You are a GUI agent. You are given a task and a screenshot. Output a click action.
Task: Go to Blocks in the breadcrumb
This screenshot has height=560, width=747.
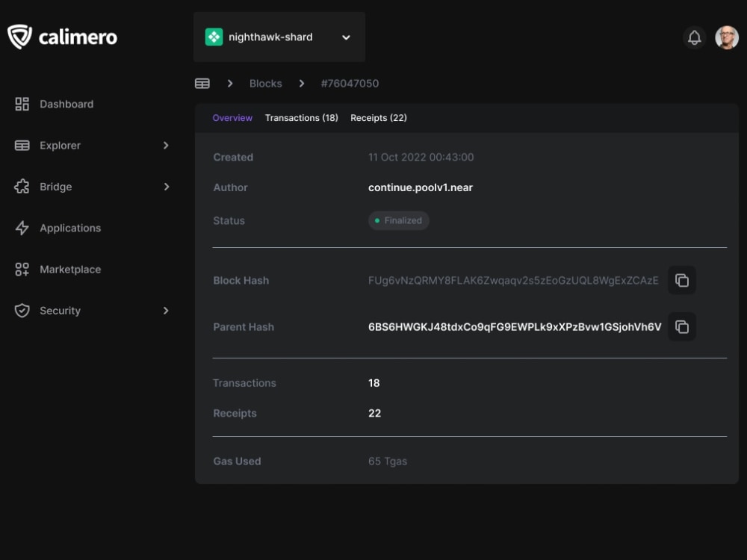pyautogui.click(x=266, y=84)
